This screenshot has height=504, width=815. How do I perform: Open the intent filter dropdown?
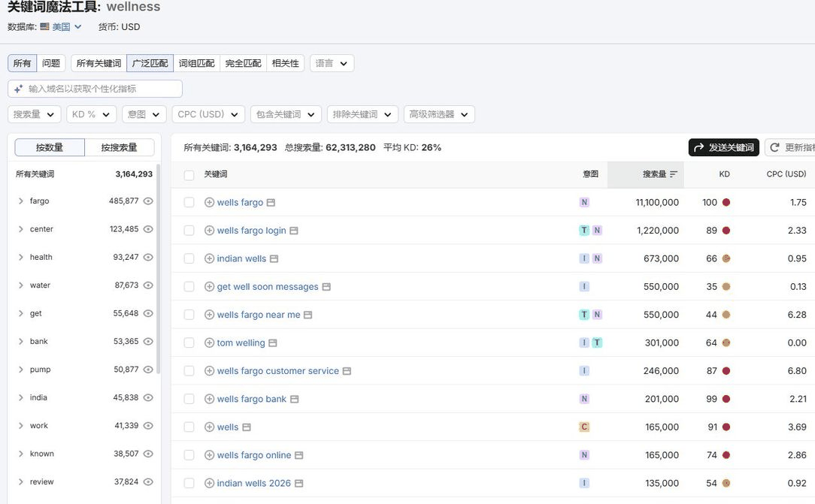pyautogui.click(x=144, y=114)
